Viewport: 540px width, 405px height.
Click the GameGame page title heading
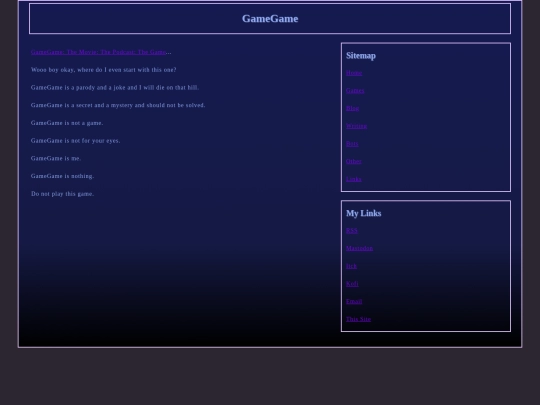270,19
